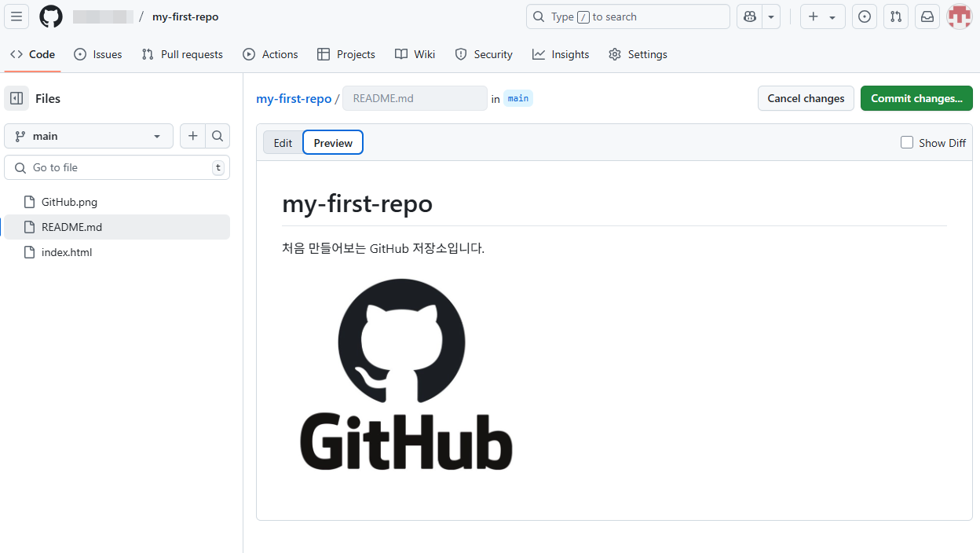Image resolution: width=980 pixels, height=553 pixels.
Task: Create a new file from the sidebar
Action: pyautogui.click(x=192, y=135)
